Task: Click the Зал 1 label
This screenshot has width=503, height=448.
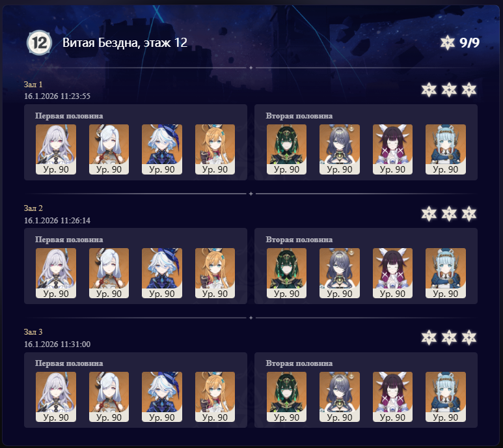Action: (x=33, y=85)
